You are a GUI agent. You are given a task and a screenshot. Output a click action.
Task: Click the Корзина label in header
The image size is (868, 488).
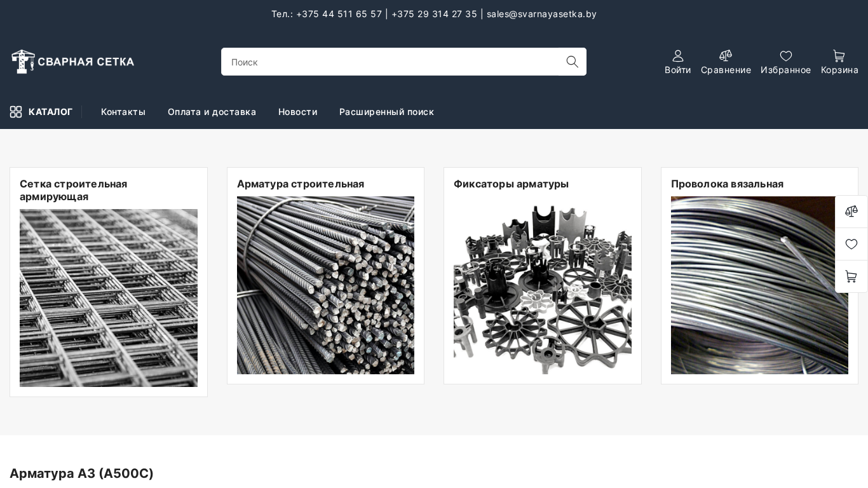(x=839, y=70)
